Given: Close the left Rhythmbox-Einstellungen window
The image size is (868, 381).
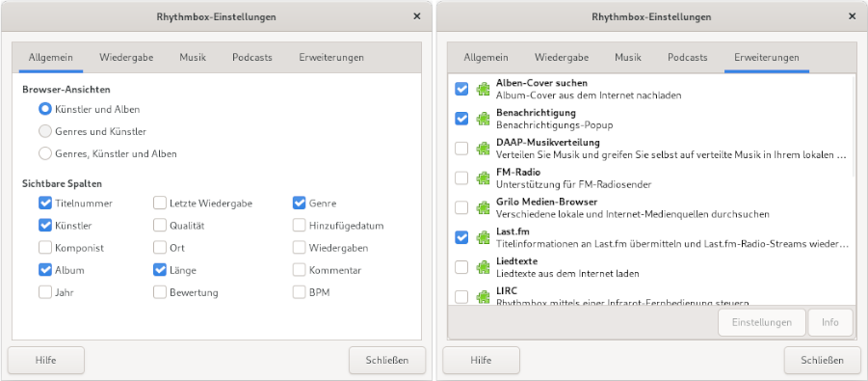Looking at the screenshot, I should [417, 16].
